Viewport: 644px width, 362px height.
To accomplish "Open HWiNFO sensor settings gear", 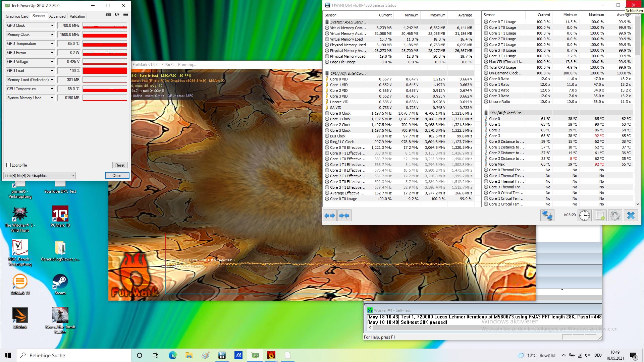I will pyautogui.click(x=615, y=215).
